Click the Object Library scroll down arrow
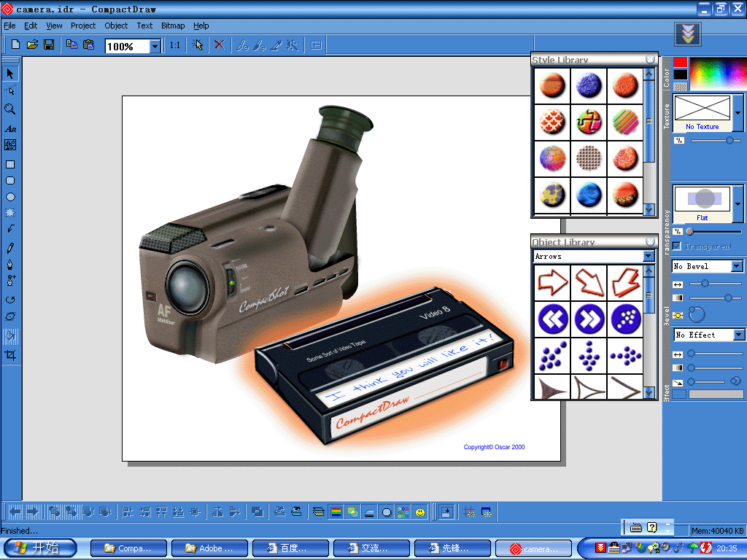Image resolution: width=747 pixels, height=560 pixels. tap(649, 392)
